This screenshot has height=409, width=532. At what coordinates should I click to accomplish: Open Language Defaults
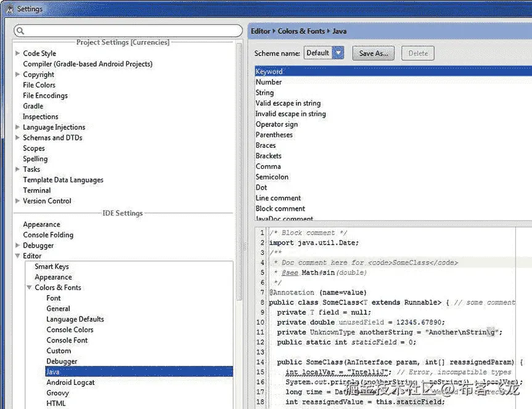(x=75, y=319)
